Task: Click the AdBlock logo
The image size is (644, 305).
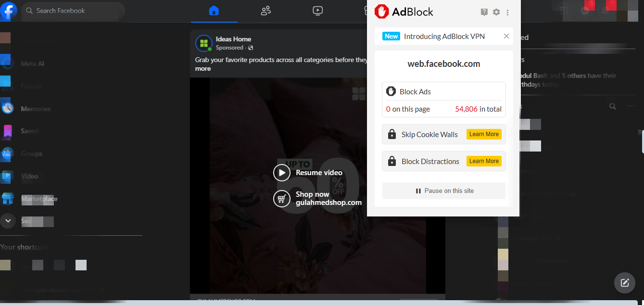Action: coord(404,12)
